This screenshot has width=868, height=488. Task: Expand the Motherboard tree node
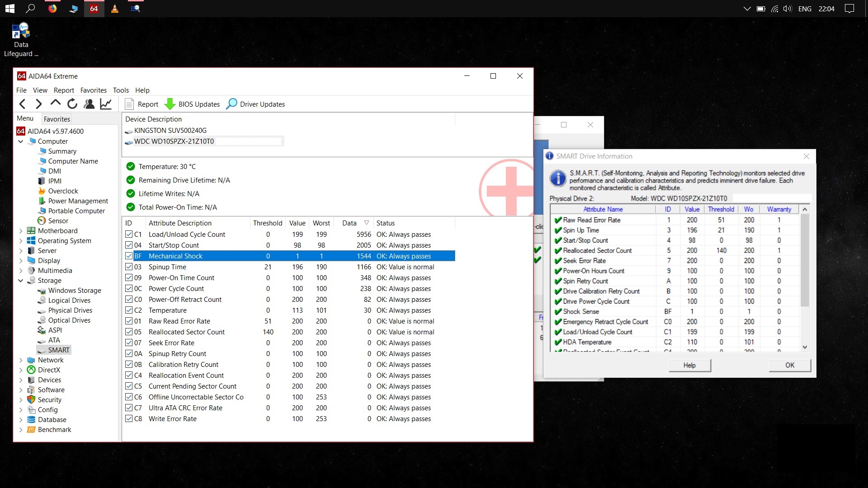tap(21, 230)
